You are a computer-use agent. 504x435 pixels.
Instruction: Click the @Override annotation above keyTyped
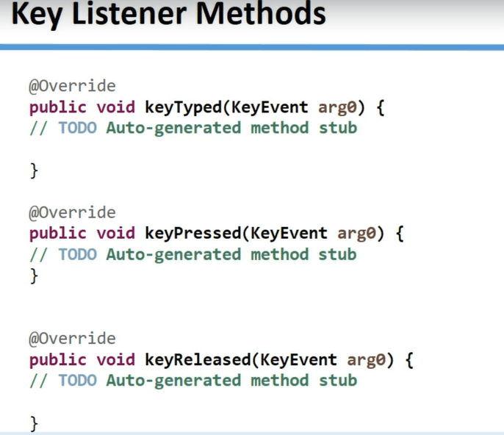(x=72, y=87)
